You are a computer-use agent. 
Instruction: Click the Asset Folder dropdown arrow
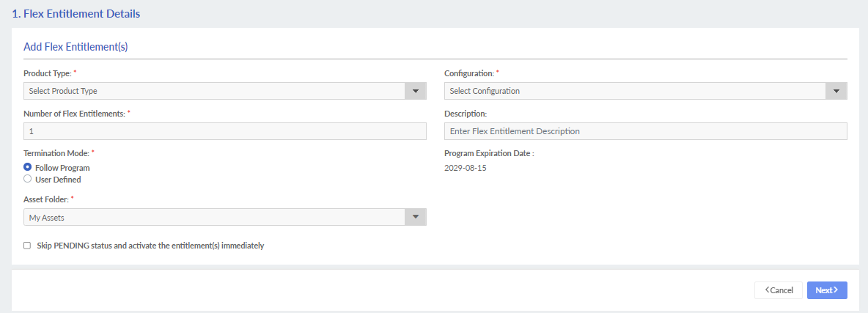416,217
